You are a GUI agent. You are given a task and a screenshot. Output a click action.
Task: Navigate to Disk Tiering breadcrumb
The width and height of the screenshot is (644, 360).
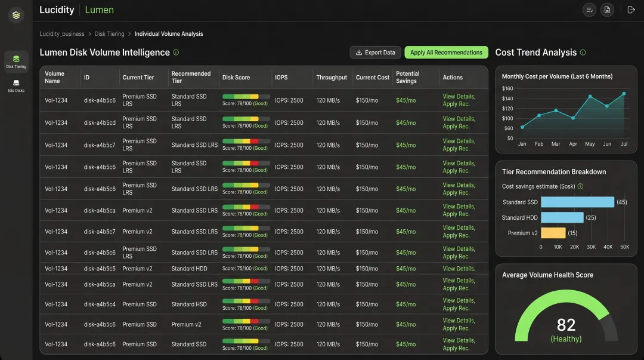point(109,34)
